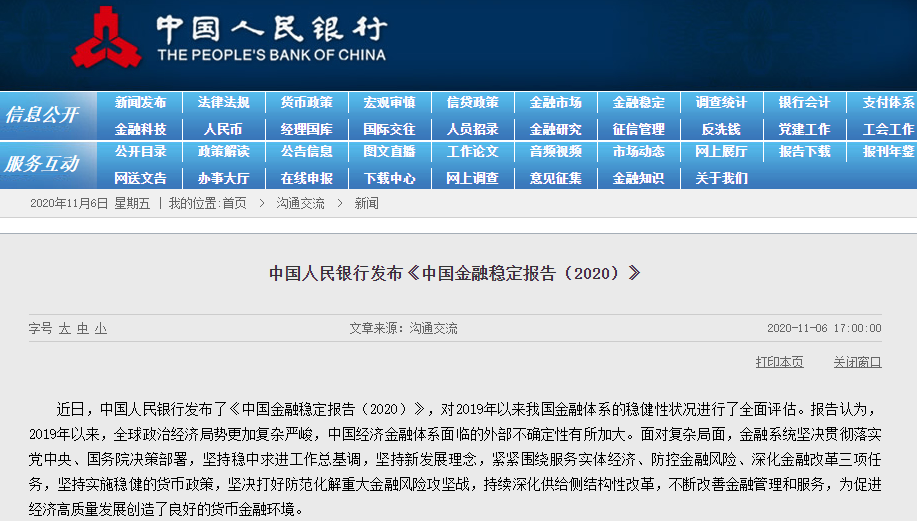Set font size to 中

coord(83,328)
